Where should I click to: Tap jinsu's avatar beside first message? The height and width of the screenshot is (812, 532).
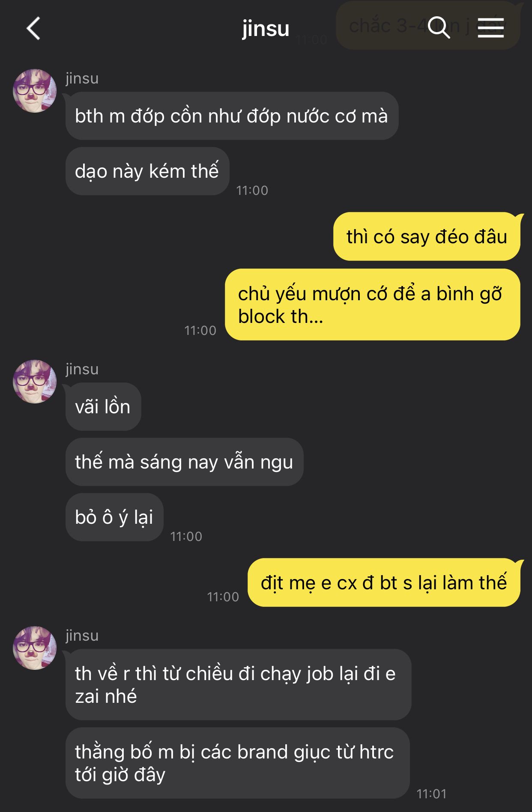point(35,91)
